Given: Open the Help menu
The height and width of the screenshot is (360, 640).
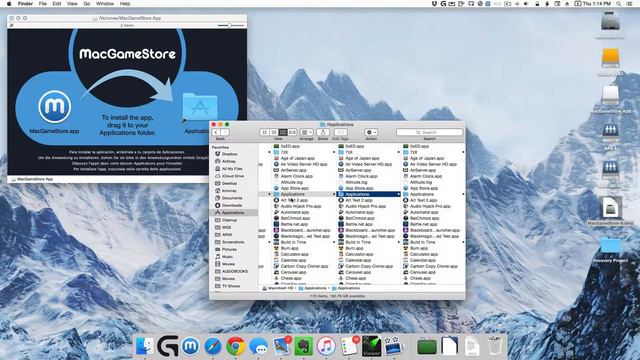Looking at the screenshot, I should pyautogui.click(x=125, y=4).
